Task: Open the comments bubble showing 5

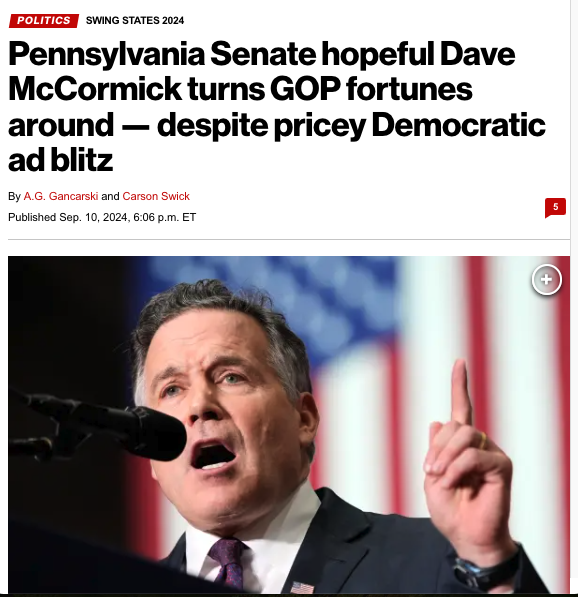Action: 555,208
